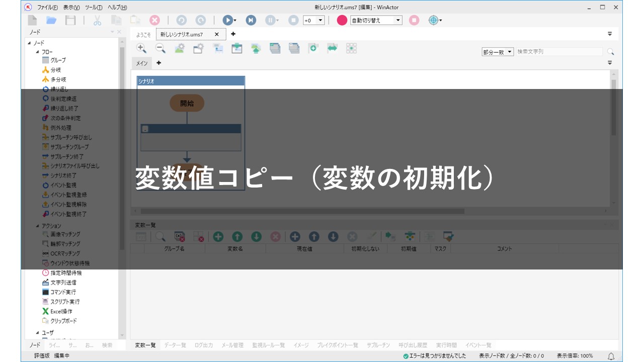Viewport: 644px width, 362px height.
Task: Save the scenario with the floppy icon
Action: (x=70, y=20)
